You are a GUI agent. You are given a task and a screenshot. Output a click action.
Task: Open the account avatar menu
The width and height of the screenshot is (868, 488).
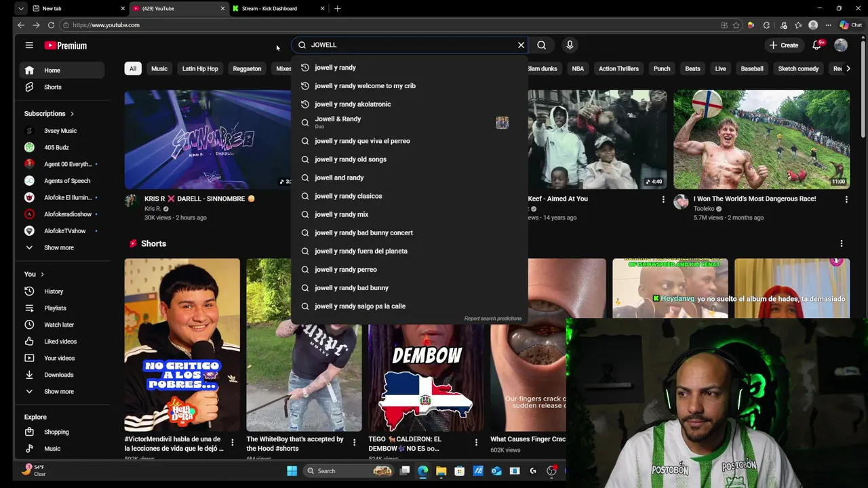click(841, 45)
